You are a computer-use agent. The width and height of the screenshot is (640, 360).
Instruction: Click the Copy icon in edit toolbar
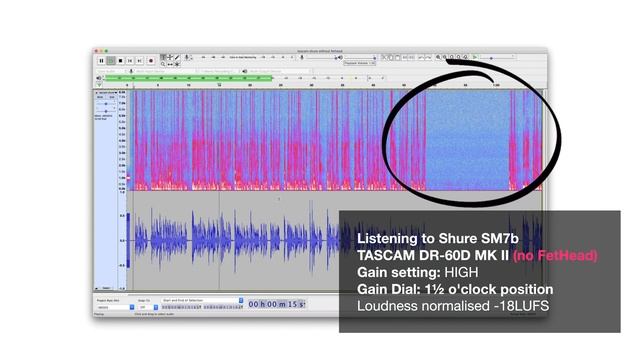pyautogui.click(x=391, y=58)
